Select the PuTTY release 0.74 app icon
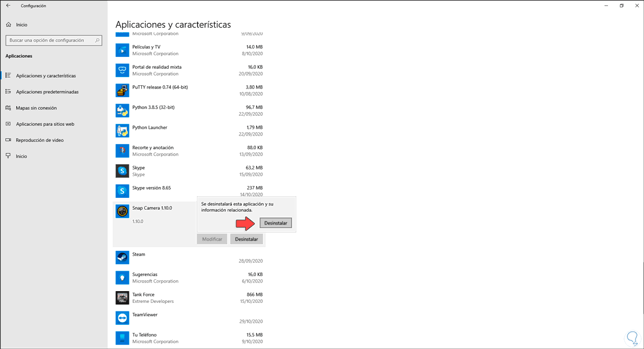Image resolution: width=644 pixels, height=349 pixels. click(122, 90)
